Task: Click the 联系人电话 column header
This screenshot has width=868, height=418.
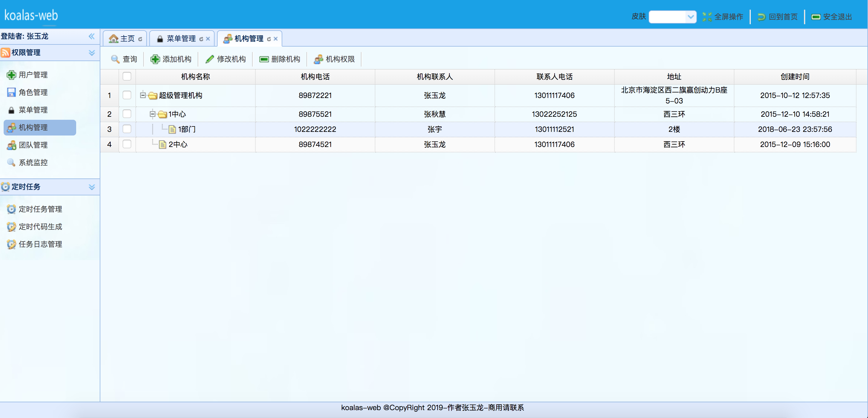Action: coord(554,77)
